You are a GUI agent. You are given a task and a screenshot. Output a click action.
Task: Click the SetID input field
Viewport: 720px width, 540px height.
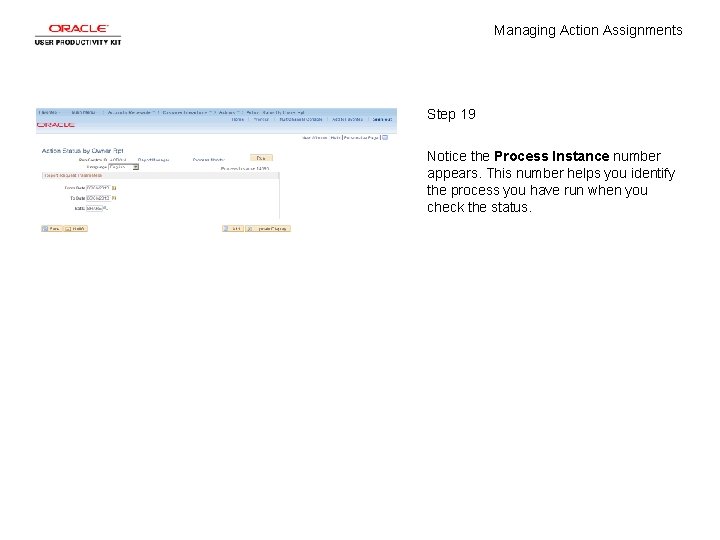94,208
